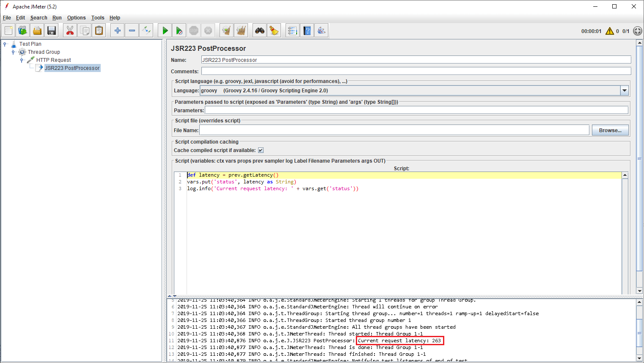Select JSR223 PostProcessor in the tree
Image resolution: width=644 pixels, height=363 pixels.
[72, 68]
